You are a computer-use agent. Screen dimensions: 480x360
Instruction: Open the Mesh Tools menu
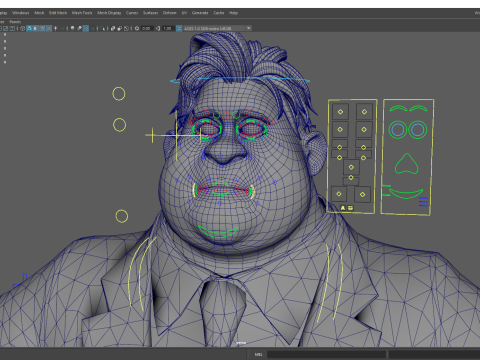click(82, 13)
